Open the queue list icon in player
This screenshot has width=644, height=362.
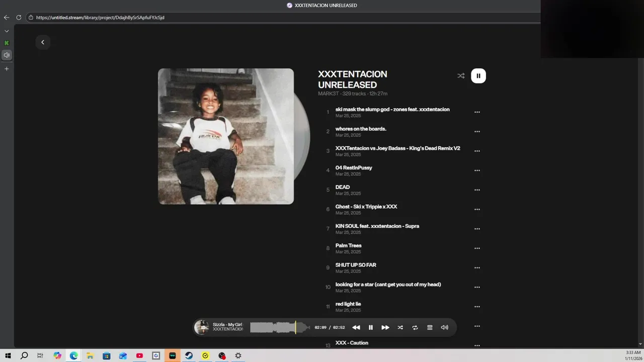(430, 327)
